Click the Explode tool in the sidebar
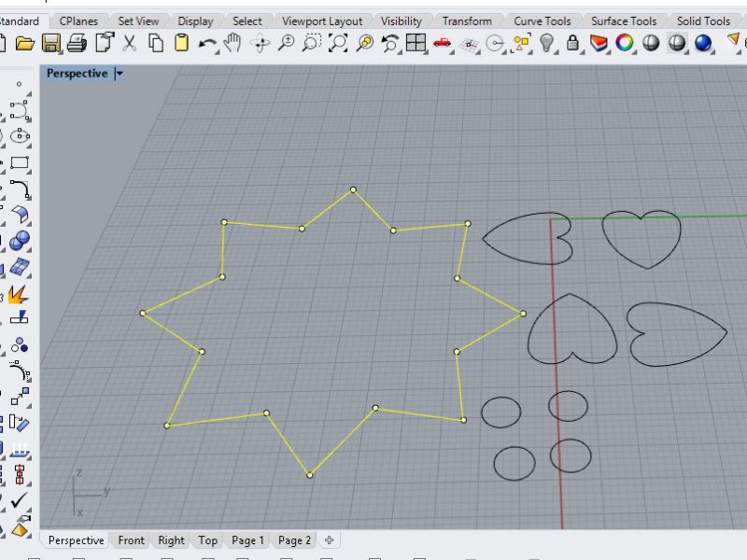 (18, 293)
